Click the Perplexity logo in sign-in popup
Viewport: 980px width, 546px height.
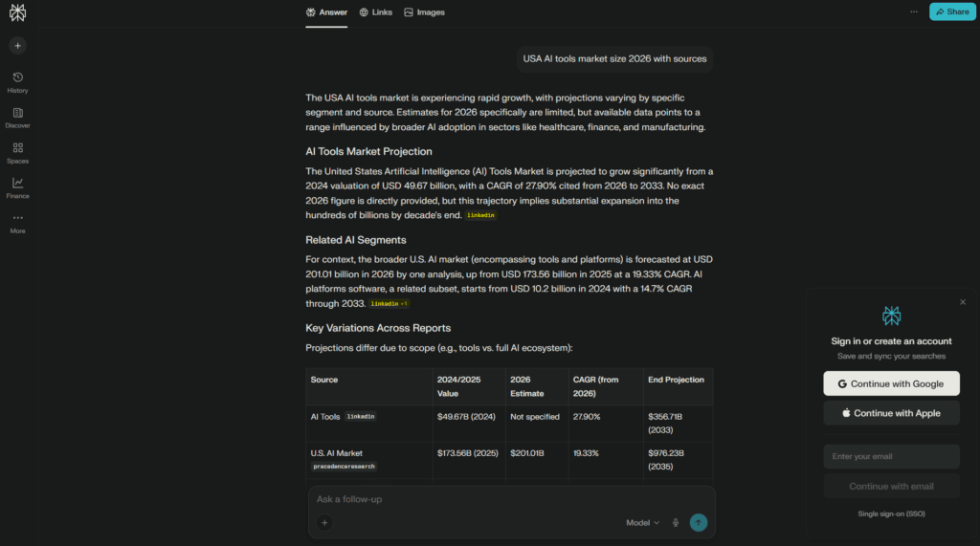(891, 316)
